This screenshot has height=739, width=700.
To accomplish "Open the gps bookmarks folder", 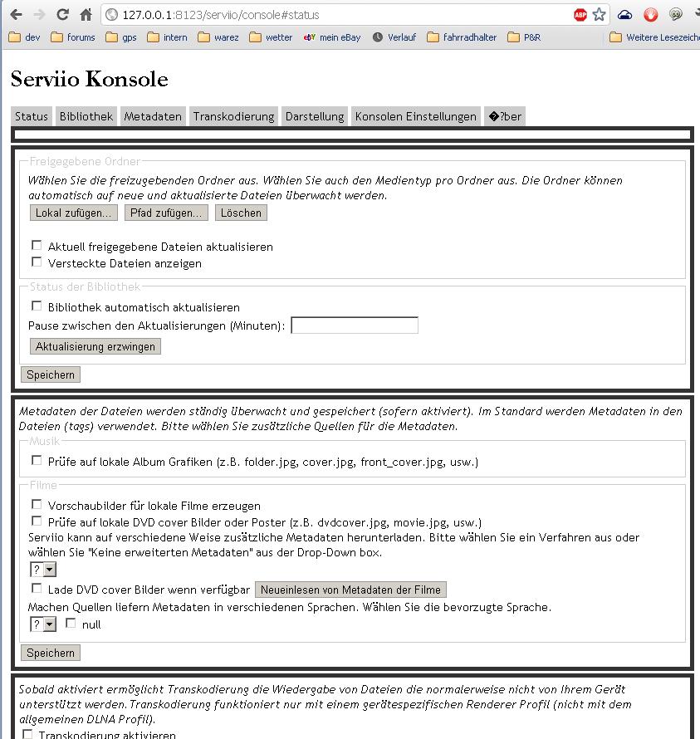I will click(121, 37).
